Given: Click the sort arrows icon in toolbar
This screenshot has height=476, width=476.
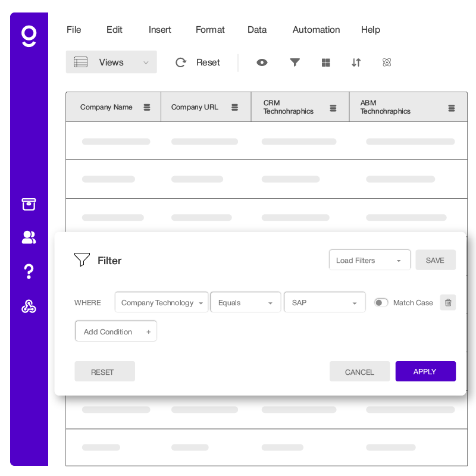Looking at the screenshot, I should (x=356, y=62).
